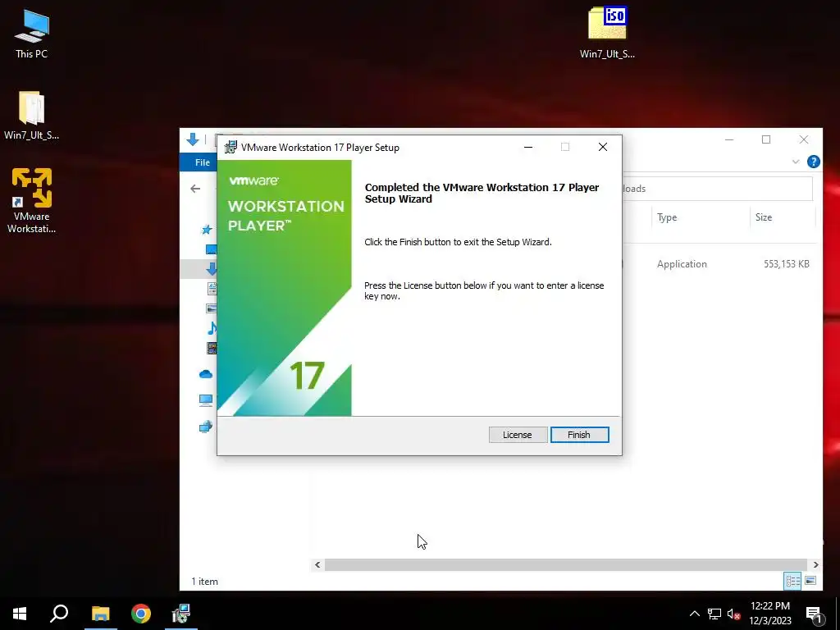Screen dimensions: 840x630
Task: Maximize the File Explorer window
Action: [x=766, y=139]
